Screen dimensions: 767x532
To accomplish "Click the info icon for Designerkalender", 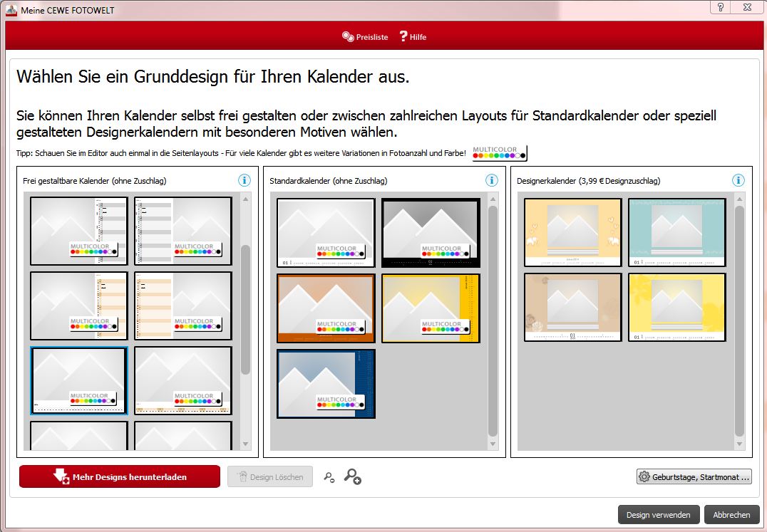I will (738, 180).
